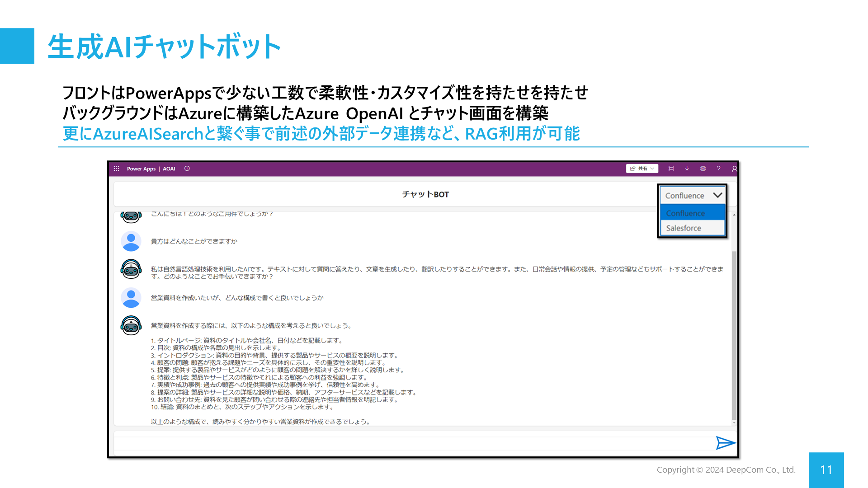The width and height of the screenshot is (868, 488).
Task: Click list item 2. 目次
Action: click(x=217, y=347)
